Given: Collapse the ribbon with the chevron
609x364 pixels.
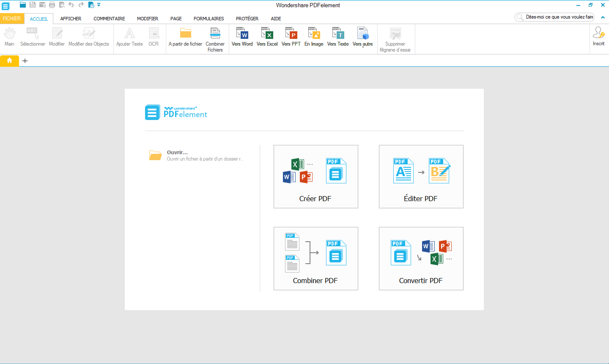Looking at the screenshot, I should click(603, 17).
